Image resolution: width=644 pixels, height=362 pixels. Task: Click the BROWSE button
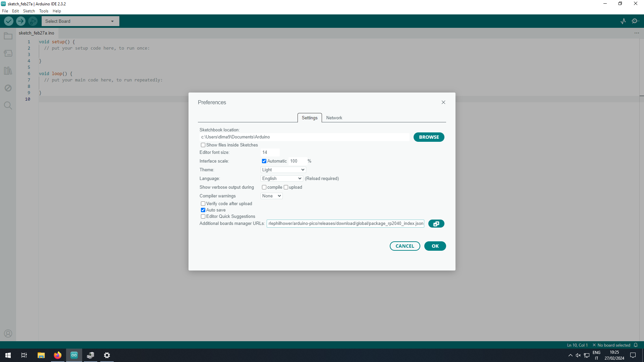click(x=429, y=137)
